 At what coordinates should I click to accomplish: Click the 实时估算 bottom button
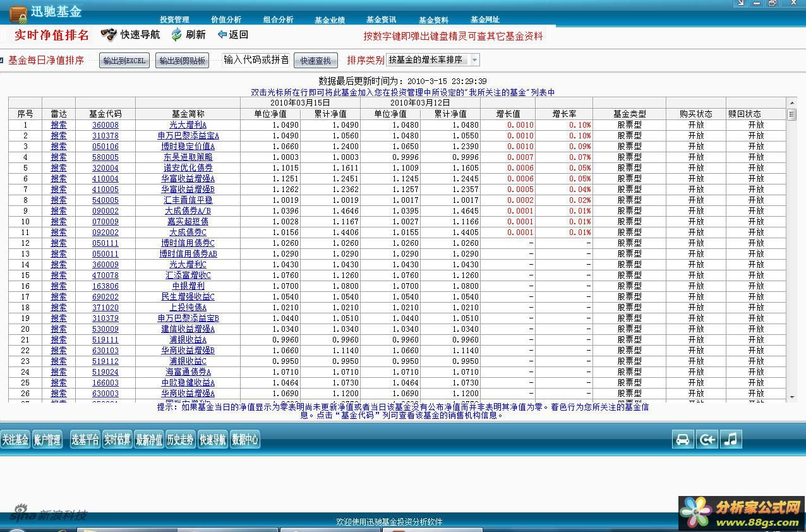point(117,440)
